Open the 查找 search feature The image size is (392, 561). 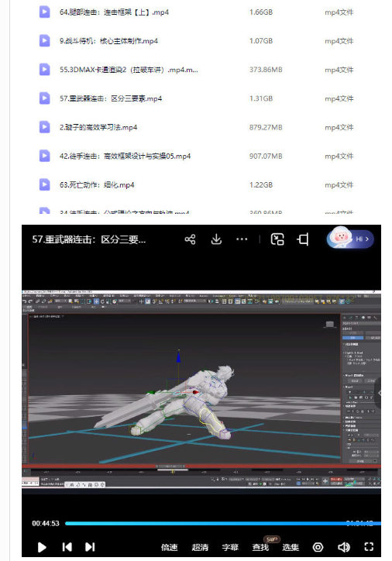[x=260, y=547]
